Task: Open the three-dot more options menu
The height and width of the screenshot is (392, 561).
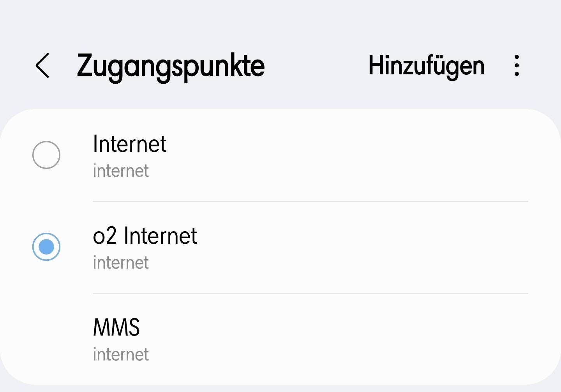Action: 517,65
